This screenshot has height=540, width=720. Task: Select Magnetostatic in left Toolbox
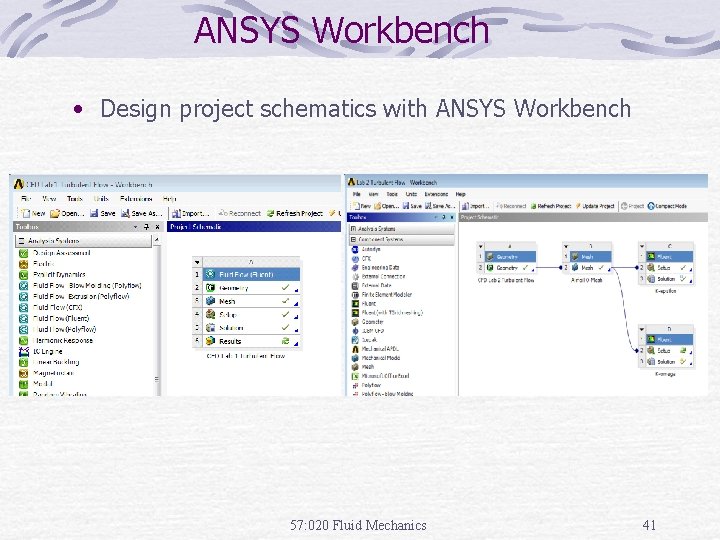click(x=46, y=373)
